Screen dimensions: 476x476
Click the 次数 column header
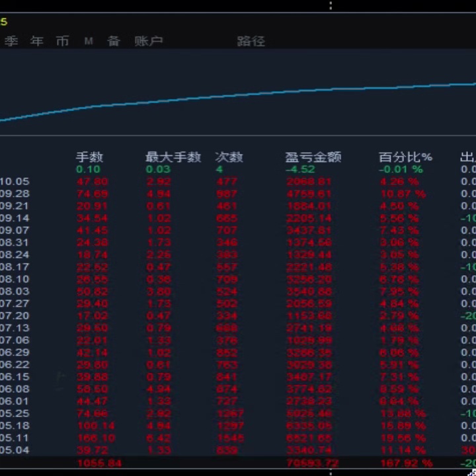229,157
